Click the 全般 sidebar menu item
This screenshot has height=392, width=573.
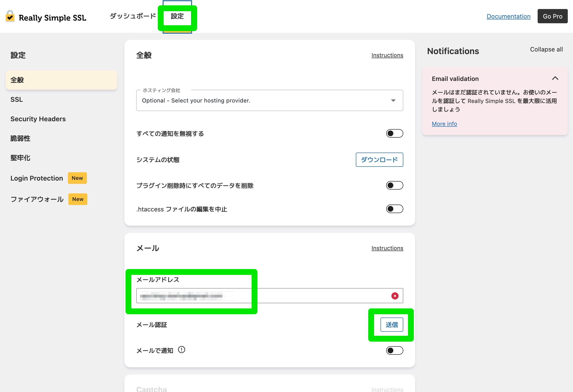coord(61,80)
